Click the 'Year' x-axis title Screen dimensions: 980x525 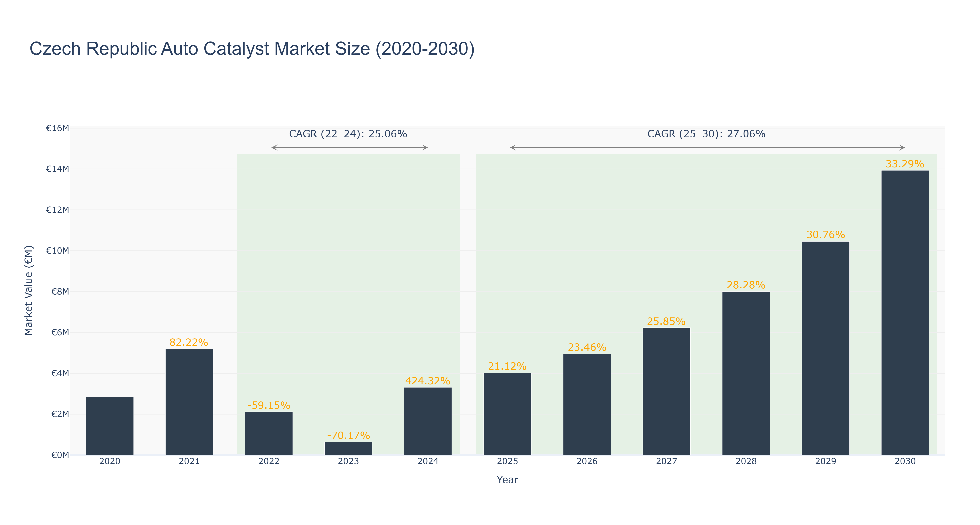[x=507, y=480]
